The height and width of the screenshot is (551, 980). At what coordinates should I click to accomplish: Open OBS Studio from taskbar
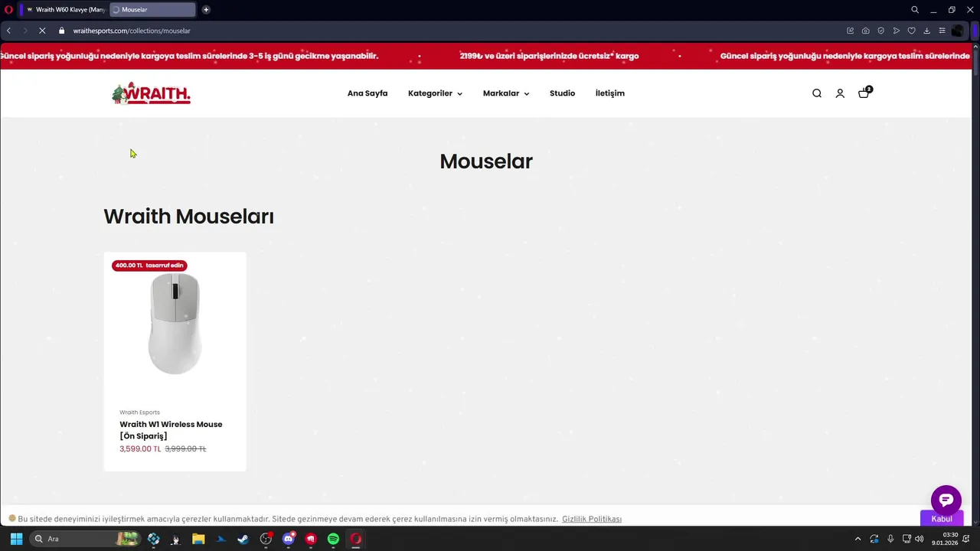pyautogui.click(x=266, y=539)
